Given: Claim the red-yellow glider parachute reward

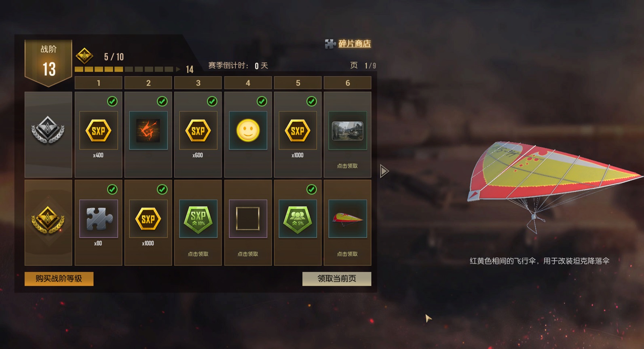Looking at the screenshot, I should [x=347, y=219].
